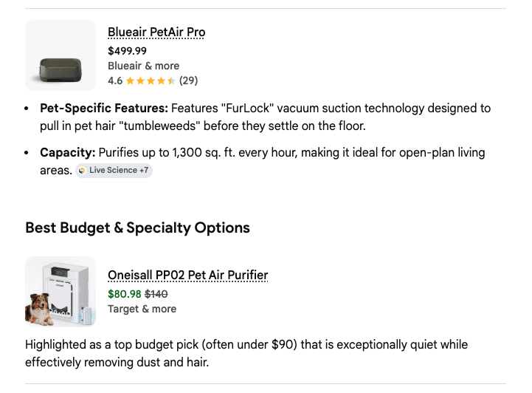532x393 pixels.
Task: Click the Live Science favicon icon
Action: point(82,171)
